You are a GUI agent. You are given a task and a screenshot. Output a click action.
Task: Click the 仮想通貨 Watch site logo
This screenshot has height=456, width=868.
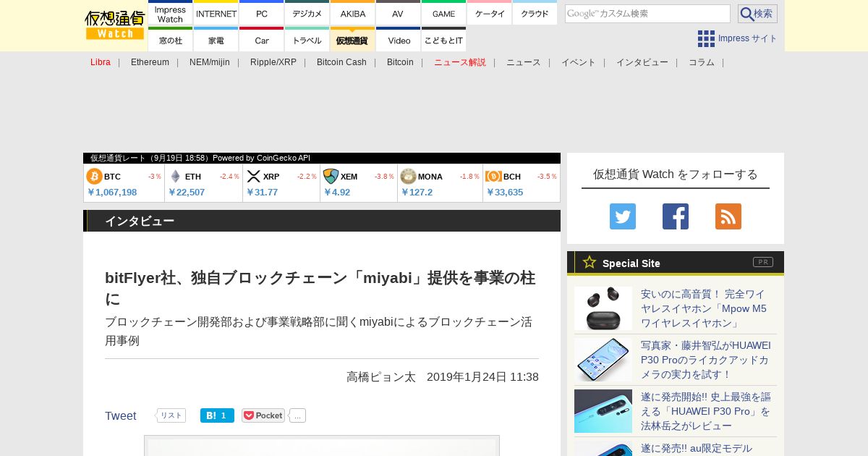pos(115,25)
